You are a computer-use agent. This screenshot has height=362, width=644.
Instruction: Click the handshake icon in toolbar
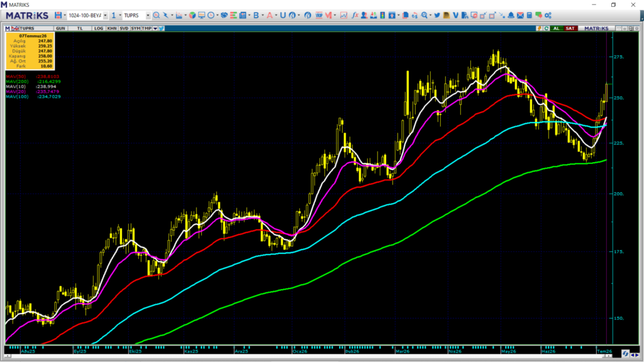(x=224, y=15)
